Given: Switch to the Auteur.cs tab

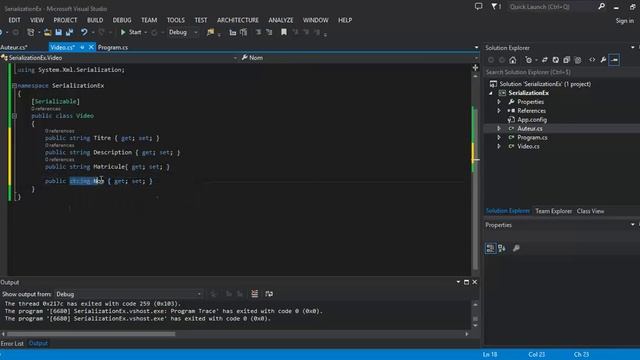Looking at the screenshot, I should pyautogui.click(x=14, y=47).
